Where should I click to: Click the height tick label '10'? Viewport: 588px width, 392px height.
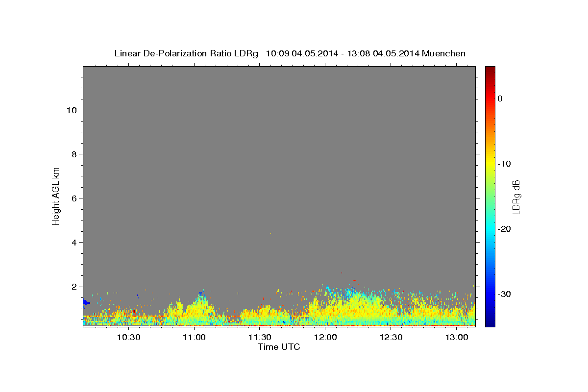point(73,110)
